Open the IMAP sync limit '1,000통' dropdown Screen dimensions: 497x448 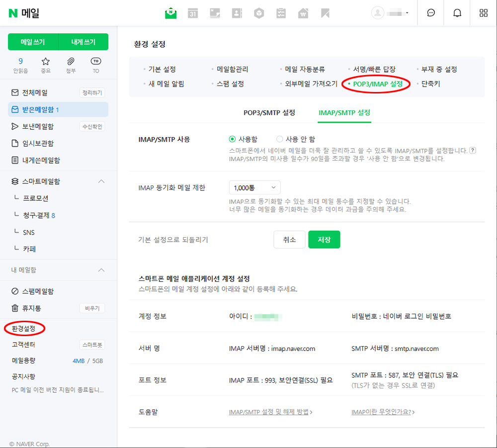[254, 187]
